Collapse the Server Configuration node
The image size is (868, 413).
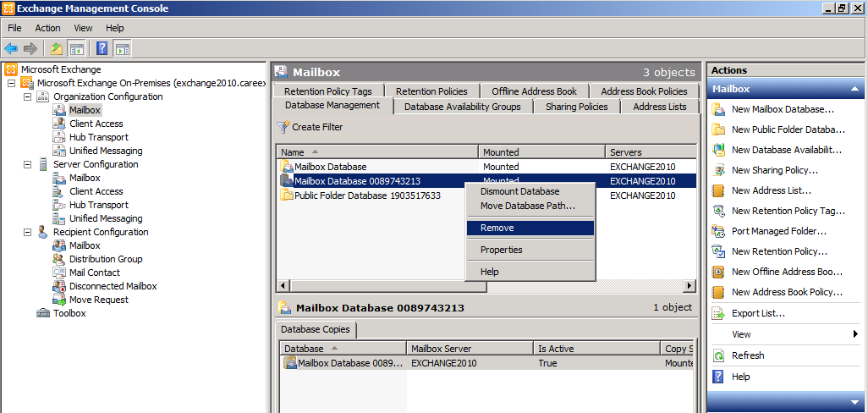(x=26, y=164)
